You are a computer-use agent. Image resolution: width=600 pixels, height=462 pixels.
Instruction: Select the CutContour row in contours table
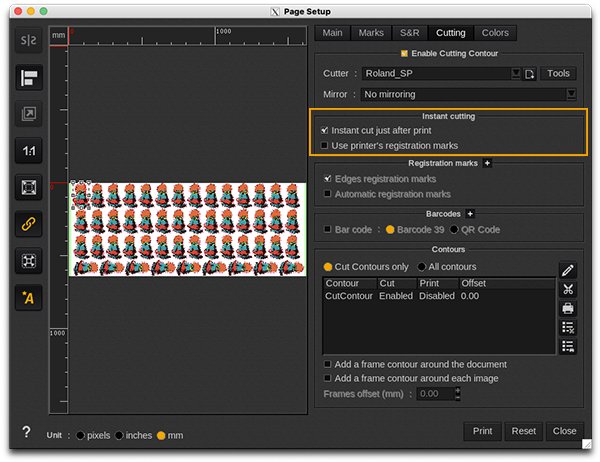click(x=439, y=296)
